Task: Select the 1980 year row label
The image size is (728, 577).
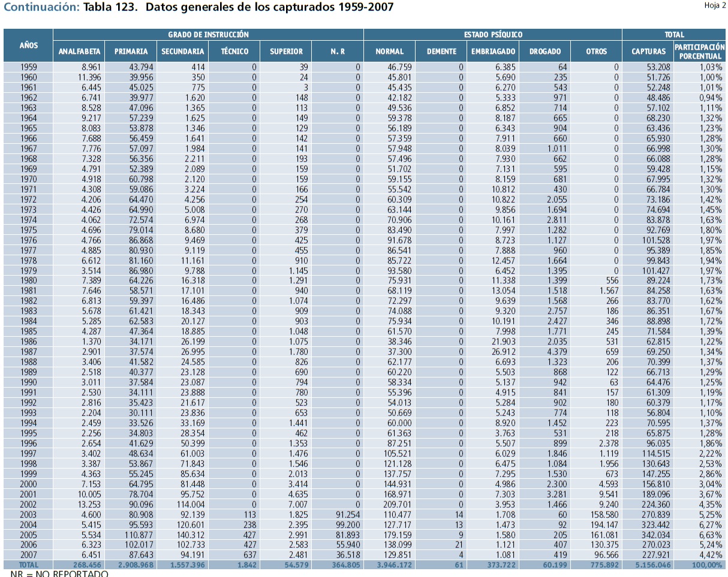Action: point(28,280)
